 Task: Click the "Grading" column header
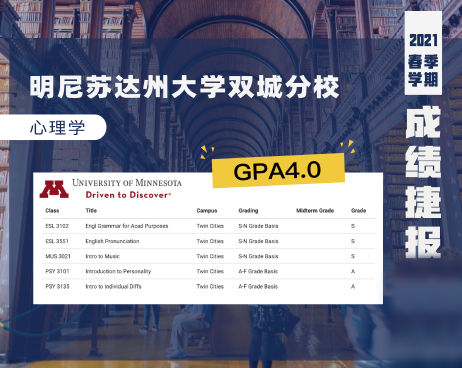[248, 211]
